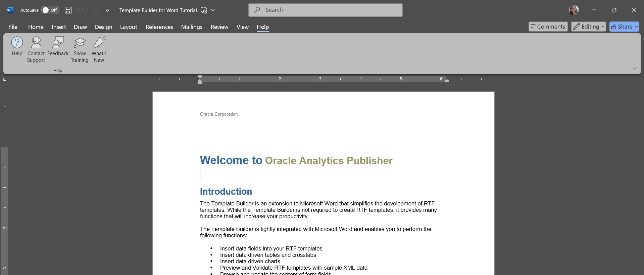
Task: Open the References tab
Action: [159, 27]
